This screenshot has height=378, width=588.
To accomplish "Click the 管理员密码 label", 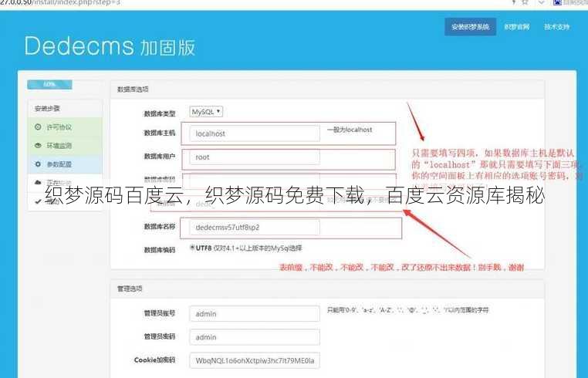I will point(160,336).
